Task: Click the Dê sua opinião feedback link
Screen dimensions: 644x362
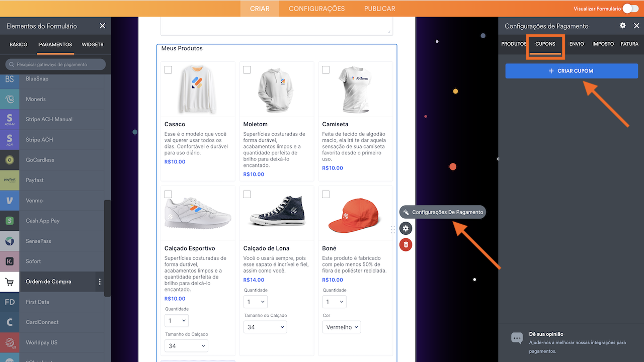Action: pos(546,334)
